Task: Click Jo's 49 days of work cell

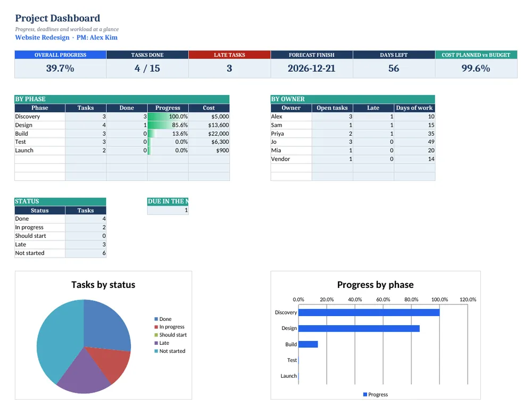Action: (414, 142)
